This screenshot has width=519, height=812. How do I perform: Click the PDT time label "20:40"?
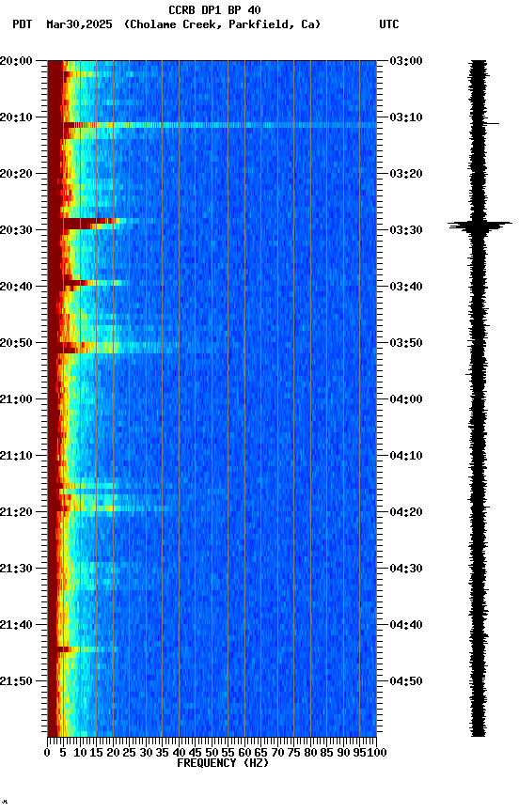coord(16,287)
